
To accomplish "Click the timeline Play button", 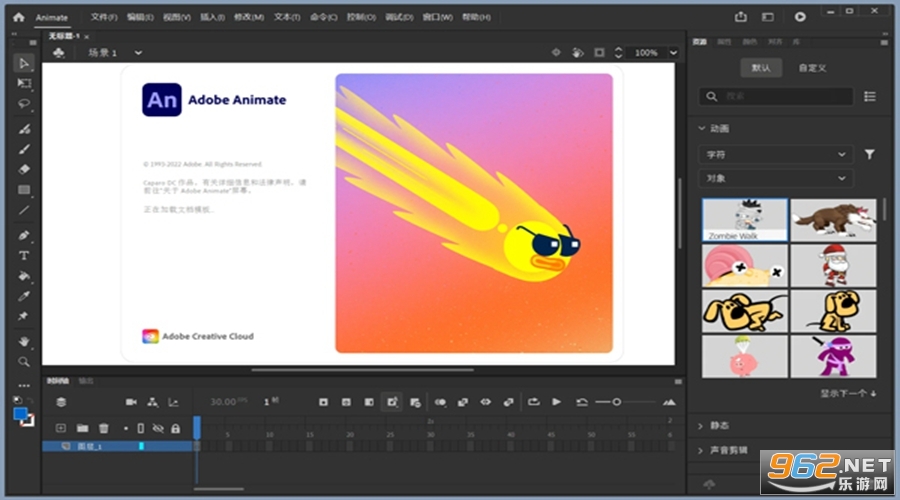I will pos(556,402).
